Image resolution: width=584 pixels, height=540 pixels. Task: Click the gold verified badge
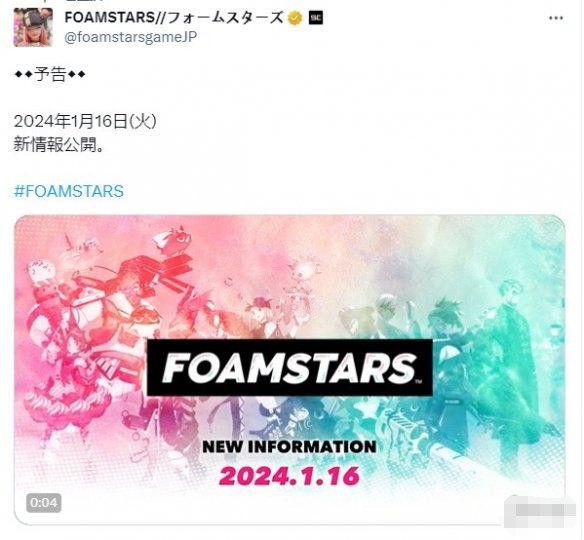[295, 18]
